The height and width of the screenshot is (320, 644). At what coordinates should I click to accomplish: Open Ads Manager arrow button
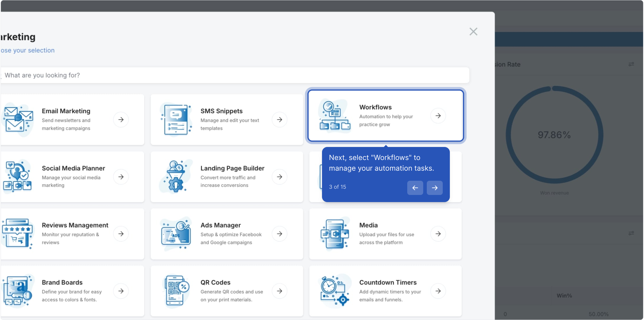[279, 234]
